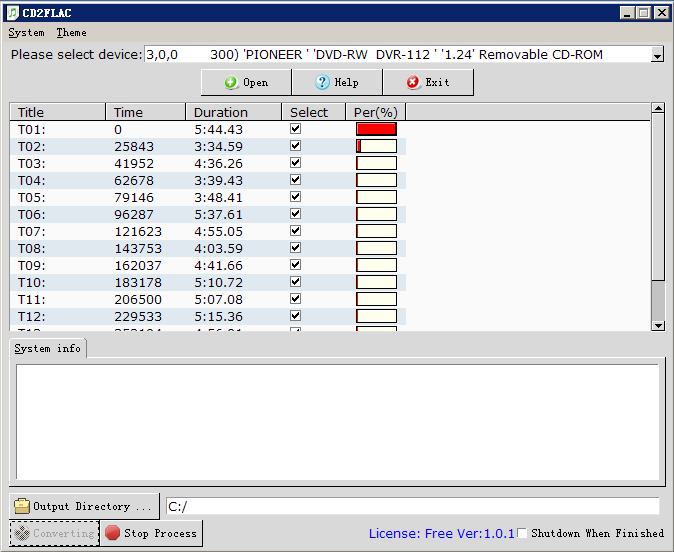Viewport: 674px width, 552px height.
Task: Uncheck the Select box for track T10
Action: coord(295,282)
